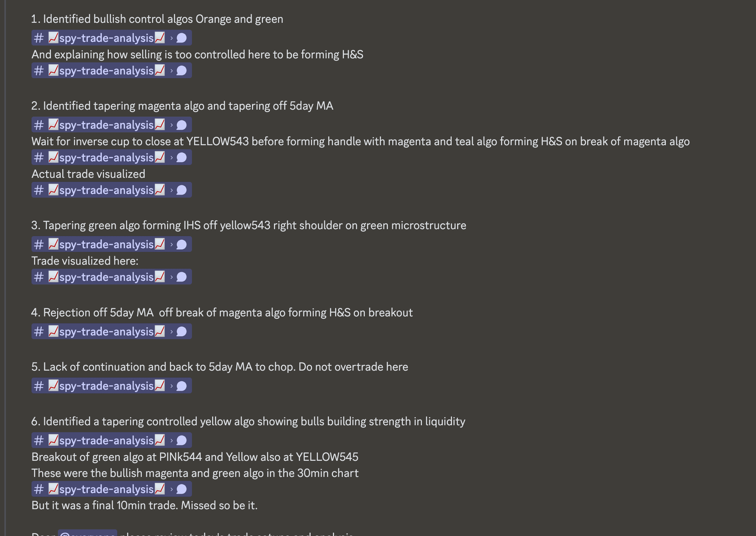
Task: Click message bubble icon in link under item 5
Action: pos(182,386)
